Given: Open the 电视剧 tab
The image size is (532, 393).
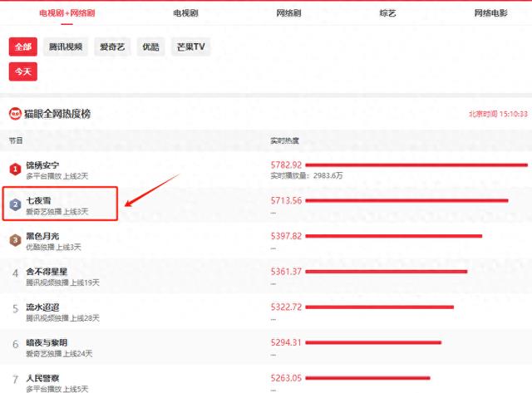Looking at the screenshot, I should pyautogui.click(x=185, y=13).
